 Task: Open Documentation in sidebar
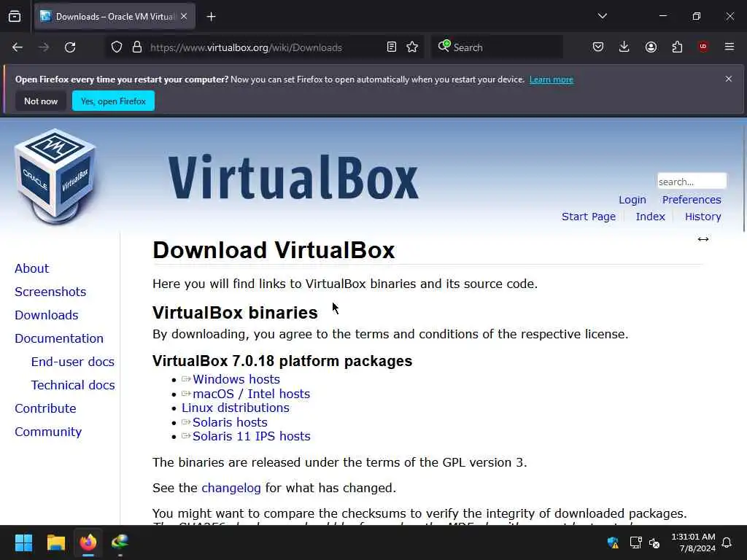pos(59,338)
